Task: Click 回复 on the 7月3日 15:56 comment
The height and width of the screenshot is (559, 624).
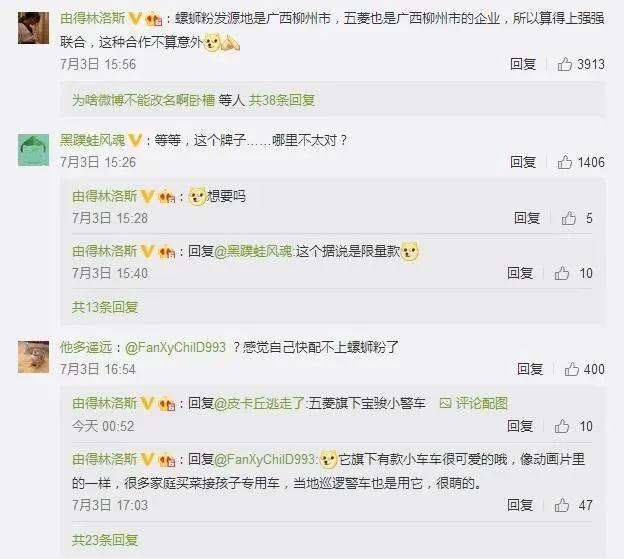Action: click(x=523, y=64)
